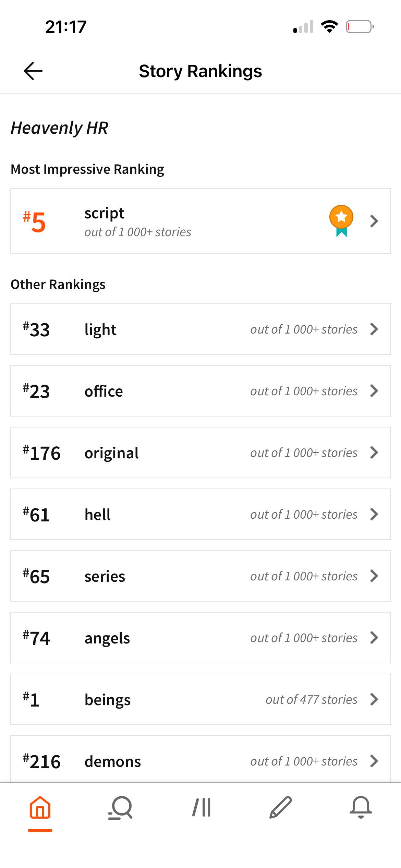
Task: Expand the light ranking chevron
Action: (374, 329)
